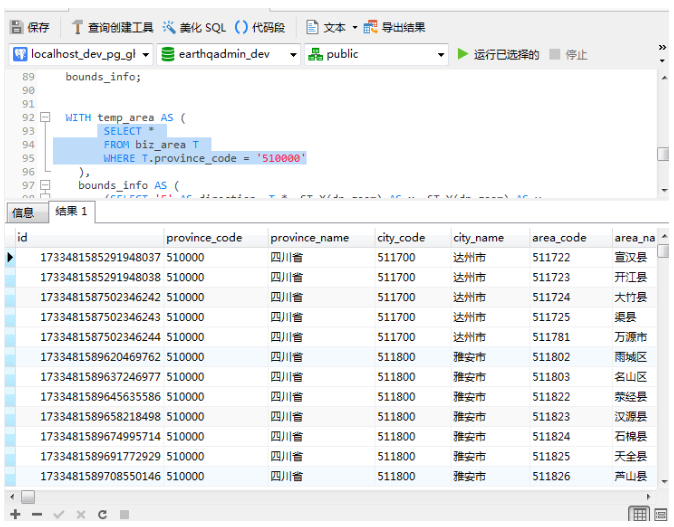The height and width of the screenshot is (527, 674).
Task: Click the cut-off area_na column header
Action: [x=635, y=238]
